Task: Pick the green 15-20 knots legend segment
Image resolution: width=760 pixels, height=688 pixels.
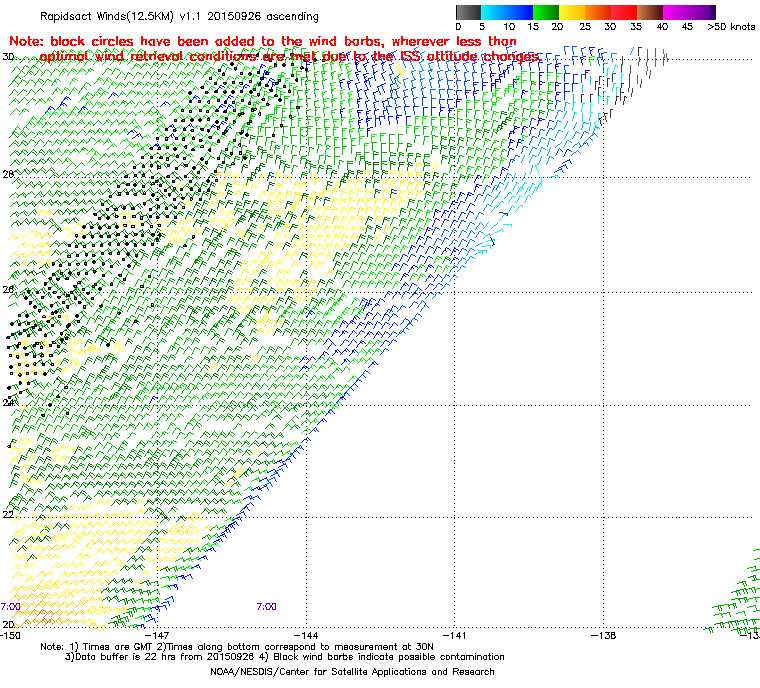Action: [546, 12]
